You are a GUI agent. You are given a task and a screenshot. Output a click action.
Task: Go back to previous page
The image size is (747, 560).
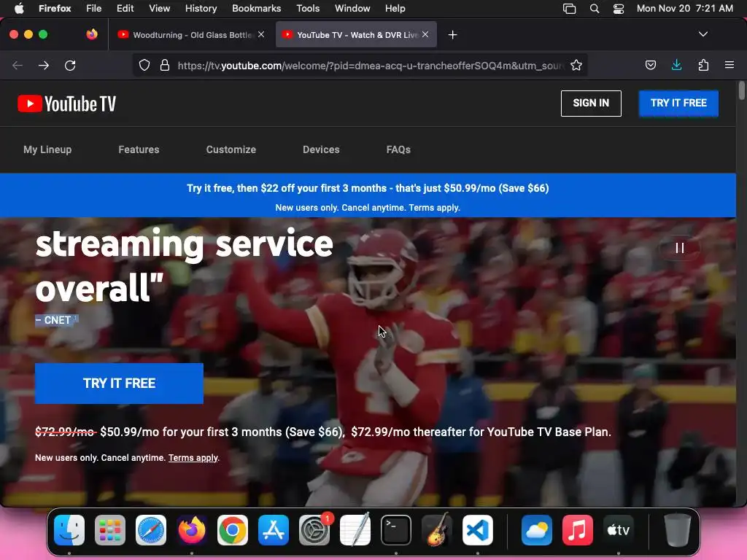tap(18, 65)
